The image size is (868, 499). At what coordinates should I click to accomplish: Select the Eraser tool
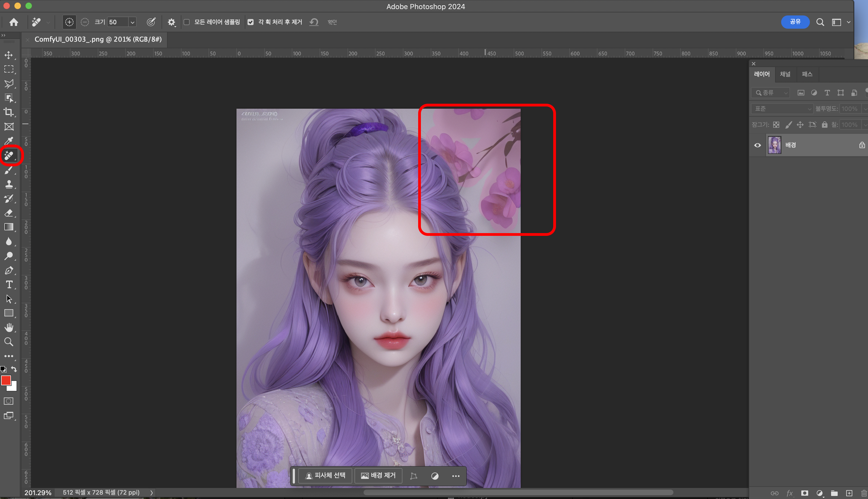[x=9, y=213]
